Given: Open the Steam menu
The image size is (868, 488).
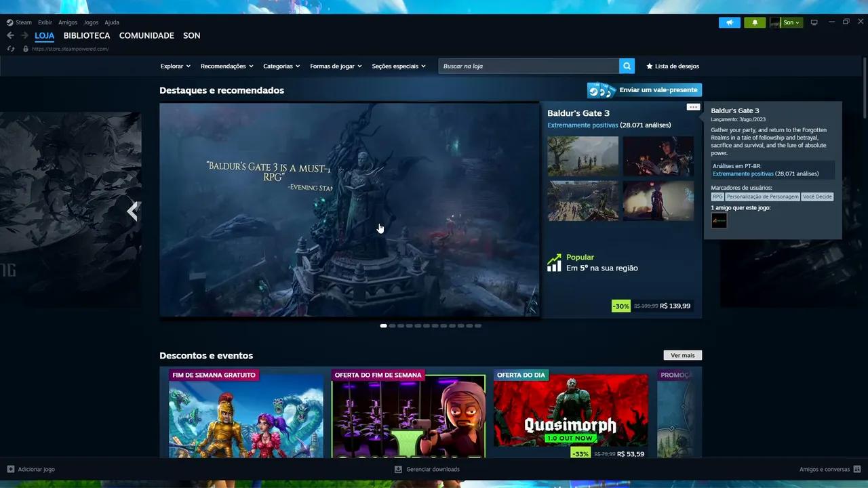Looking at the screenshot, I should pyautogui.click(x=24, y=22).
